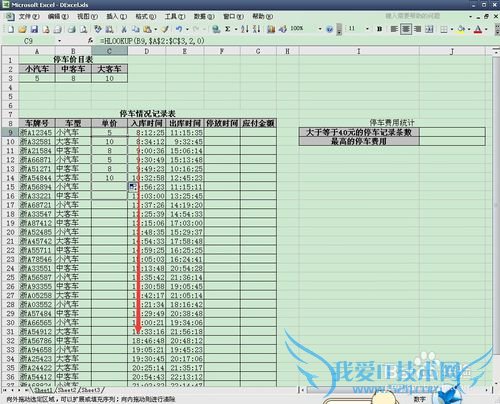Click the Borders icon
This screenshot has height=404, width=500.
point(444,29)
